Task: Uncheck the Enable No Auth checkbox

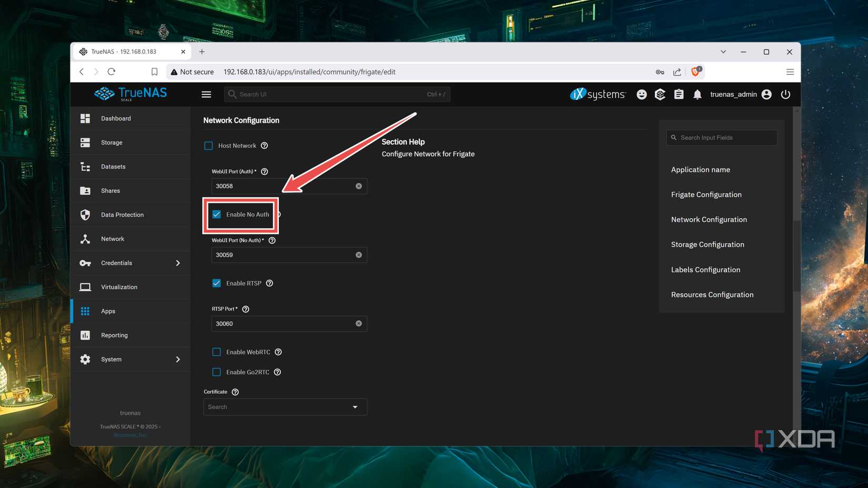Action: (216, 215)
